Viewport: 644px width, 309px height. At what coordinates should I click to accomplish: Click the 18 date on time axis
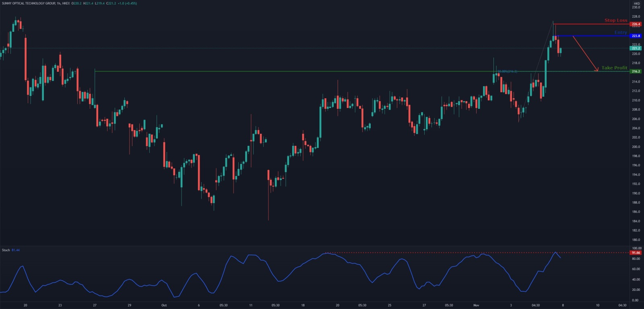click(x=303, y=305)
